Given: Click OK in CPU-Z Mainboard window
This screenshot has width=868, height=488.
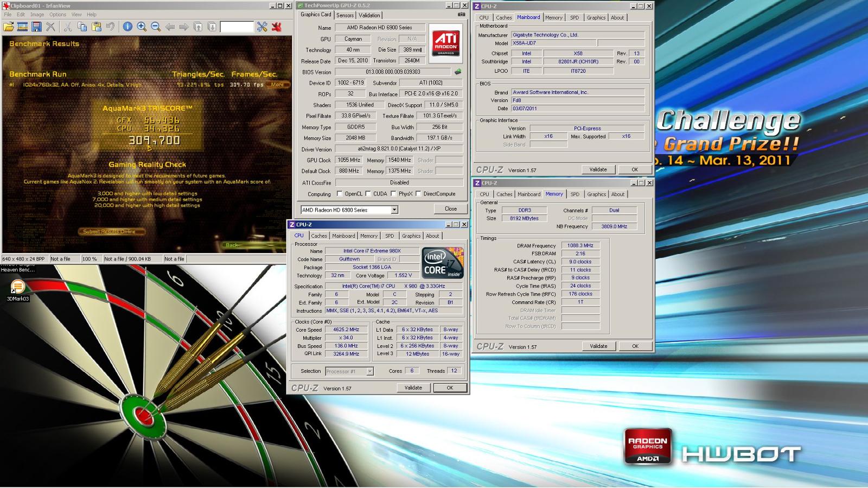Looking at the screenshot, I should 635,169.
